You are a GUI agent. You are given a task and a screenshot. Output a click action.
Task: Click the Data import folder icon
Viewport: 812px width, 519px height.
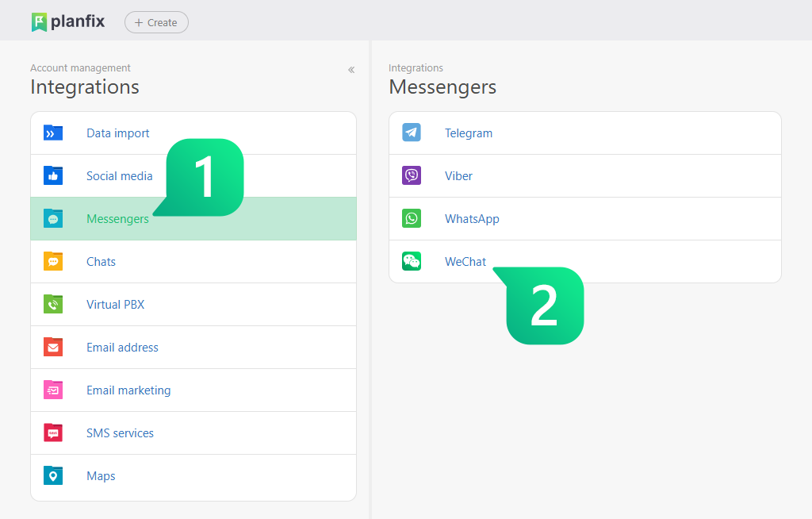point(53,133)
